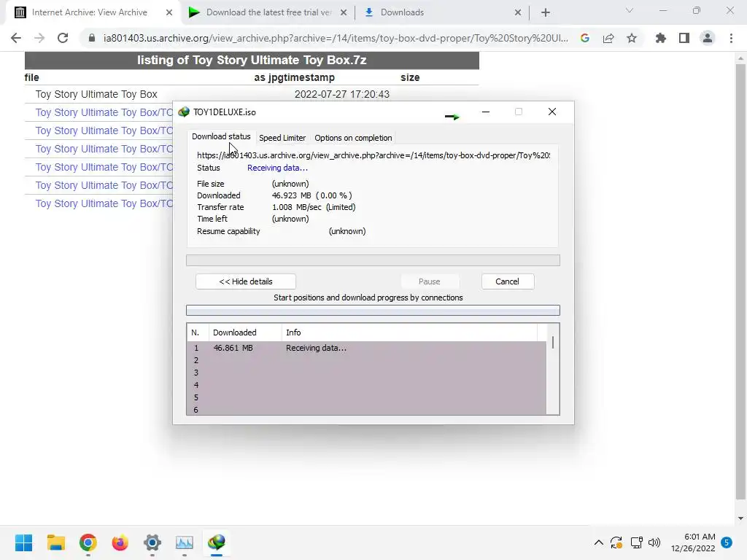Select connection row 6 in list
This screenshot has width=747, height=560.
pyautogui.click(x=366, y=410)
